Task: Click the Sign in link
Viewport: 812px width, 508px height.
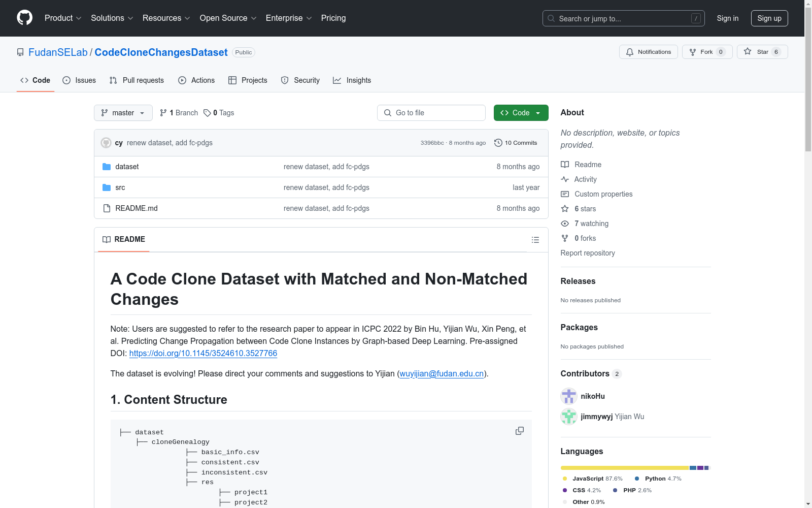Action: 728,18
